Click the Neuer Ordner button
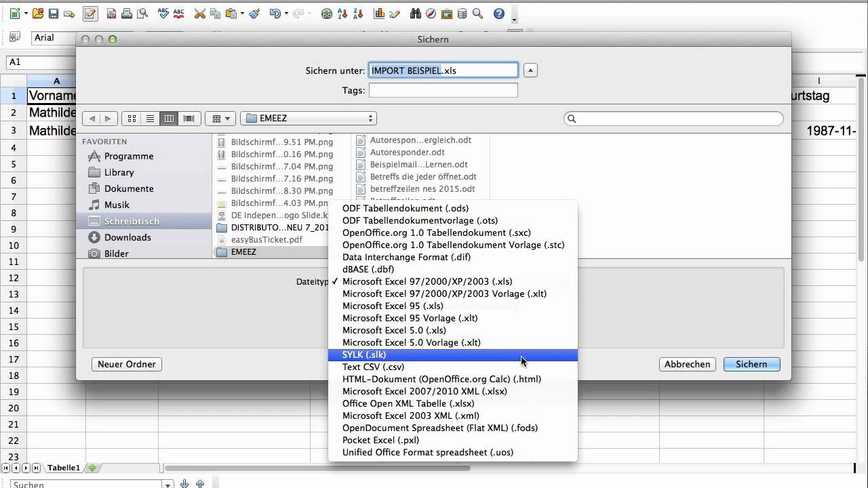The width and height of the screenshot is (868, 488). click(x=127, y=364)
